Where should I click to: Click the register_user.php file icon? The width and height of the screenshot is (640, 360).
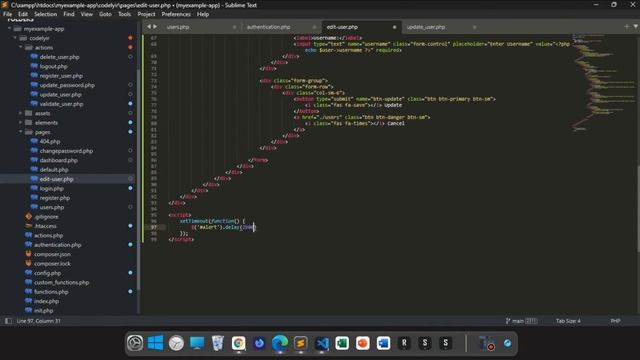pyautogui.click(x=34, y=76)
